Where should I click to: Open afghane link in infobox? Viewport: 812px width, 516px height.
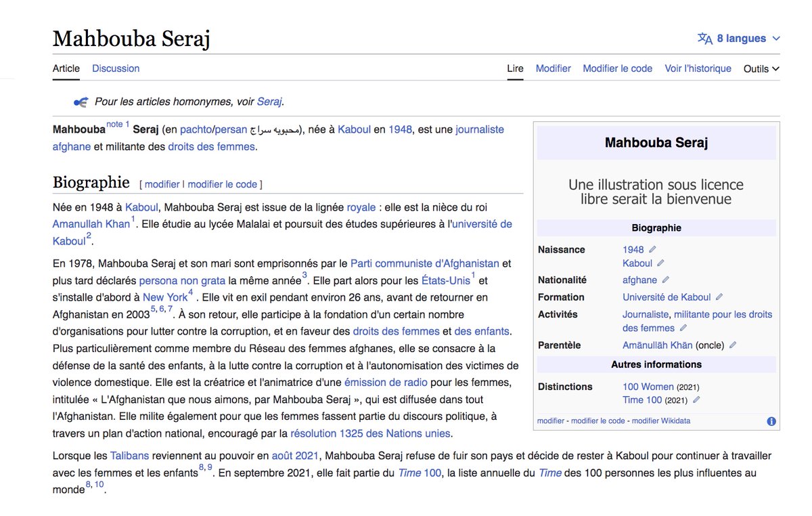point(639,280)
